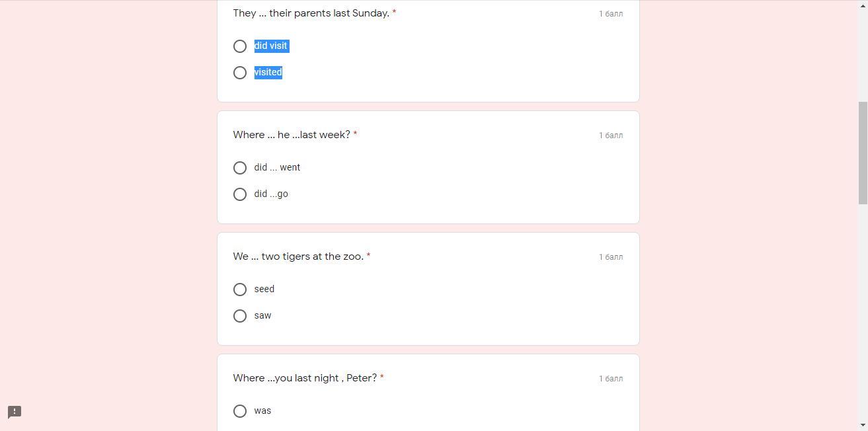Click the question 'They ... their parents last Sunday.'

(x=311, y=13)
